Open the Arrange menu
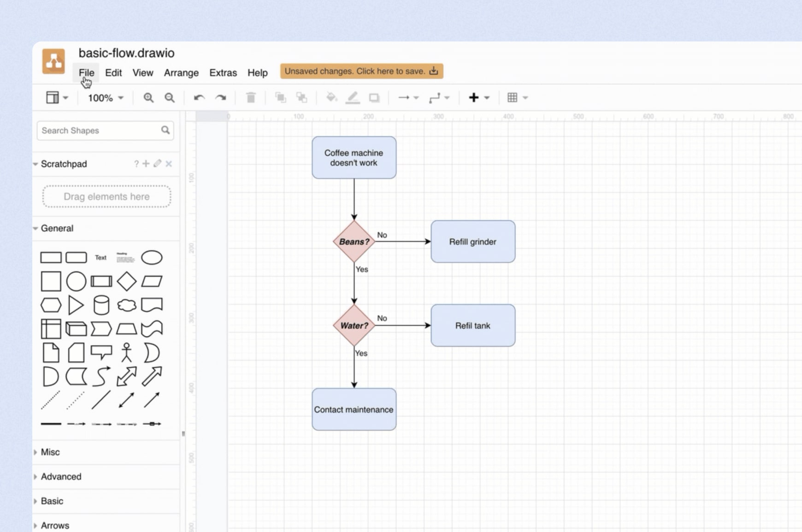Viewport: 802px width, 532px height. click(181, 73)
